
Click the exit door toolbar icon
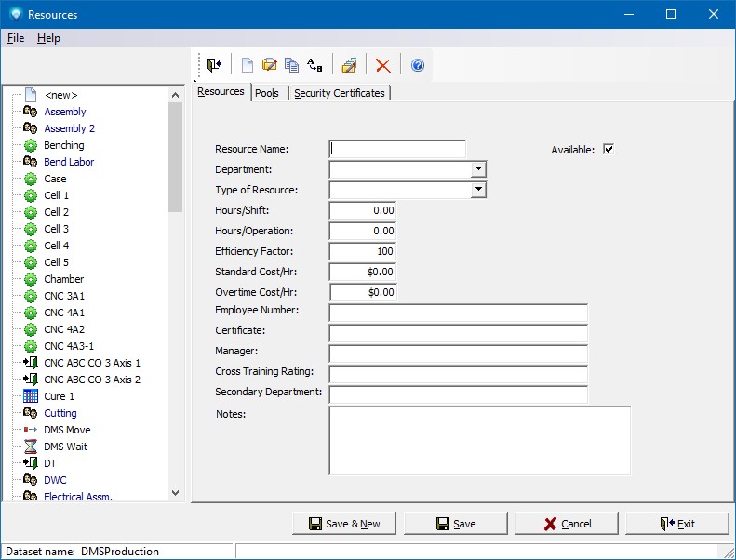pos(214,65)
